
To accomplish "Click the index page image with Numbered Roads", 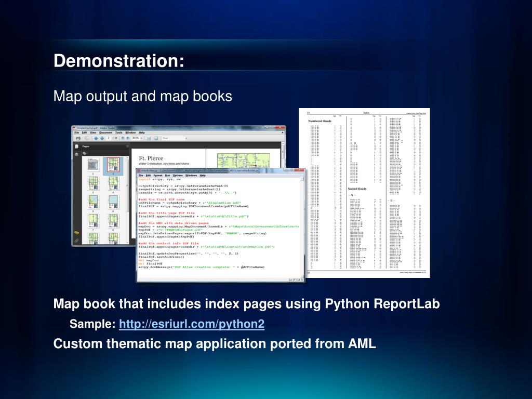I will [364, 193].
